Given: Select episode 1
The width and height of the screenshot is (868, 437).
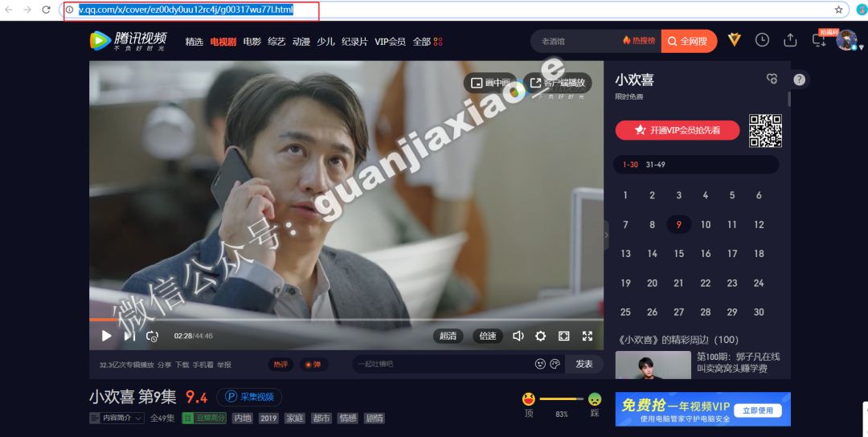Looking at the screenshot, I should [625, 195].
